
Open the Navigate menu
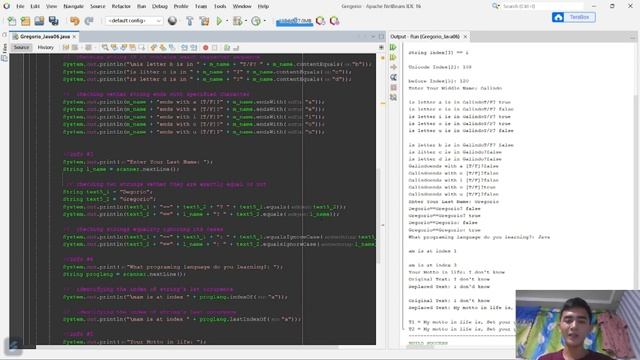click(x=73, y=6)
